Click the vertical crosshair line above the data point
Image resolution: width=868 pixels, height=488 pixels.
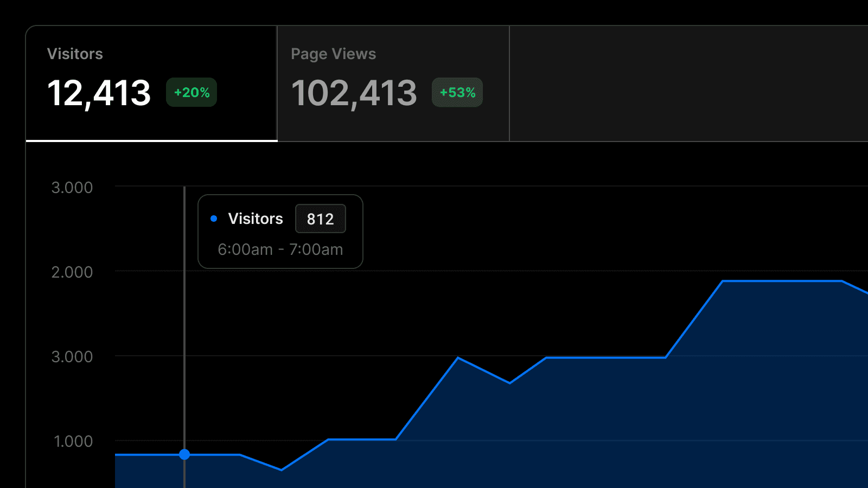coord(184,325)
